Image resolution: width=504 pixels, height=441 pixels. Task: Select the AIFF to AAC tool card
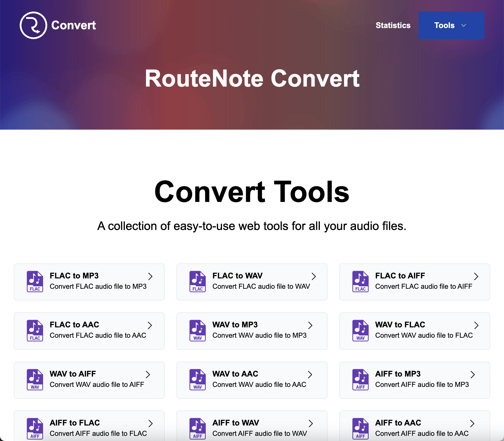(x=414, y=428)
